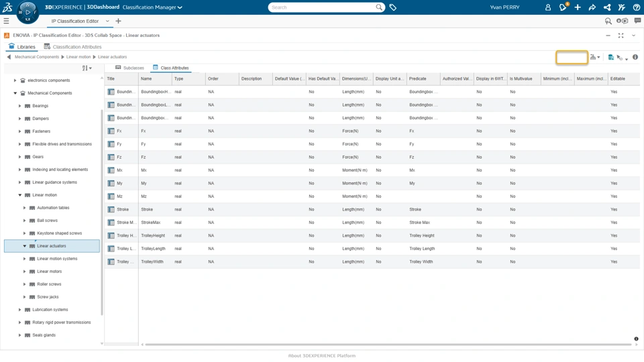
Task: Click the Stroke row attribute icon
Action: pyautogui.click(x=111, y=209)
